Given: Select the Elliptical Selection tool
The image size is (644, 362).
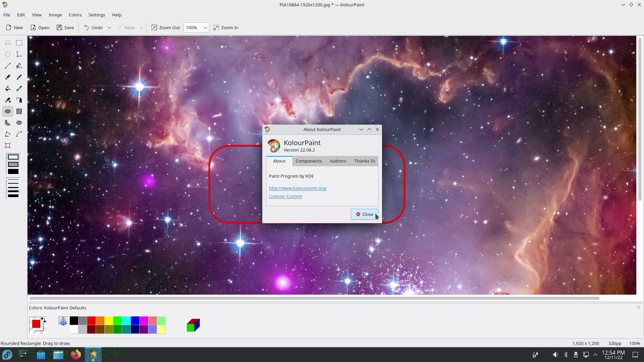Looking at the screenshot, I should (x=8, y=54).
